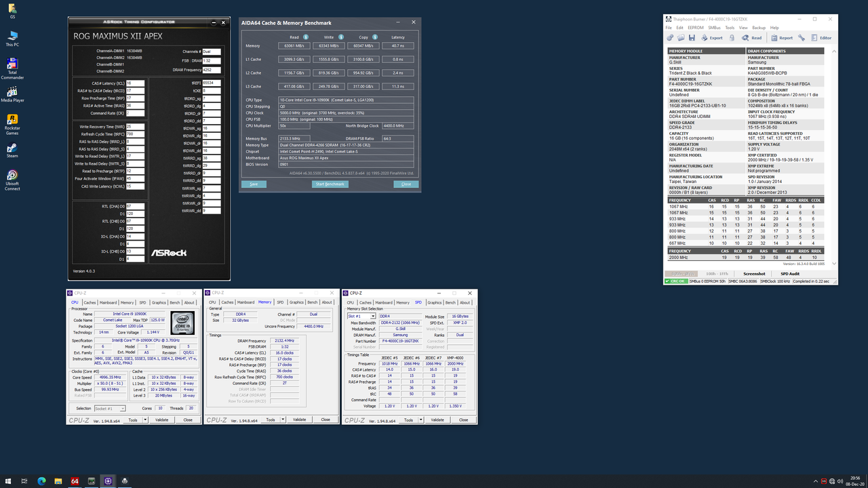
Task: Open Microsoft Edge from the taskbar
Action: [41, 481]
